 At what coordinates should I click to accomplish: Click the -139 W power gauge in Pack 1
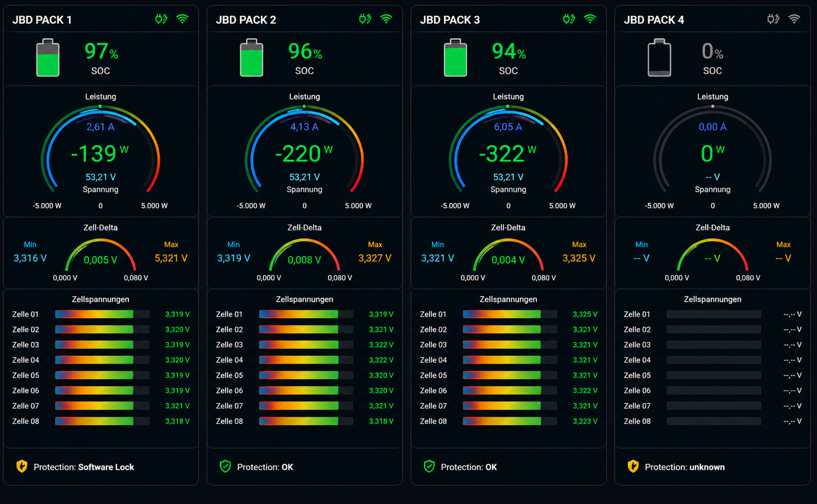click(x=100, y=149)
